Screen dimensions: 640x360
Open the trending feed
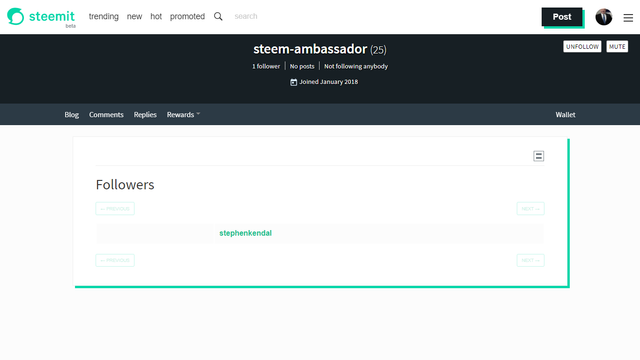104,16
